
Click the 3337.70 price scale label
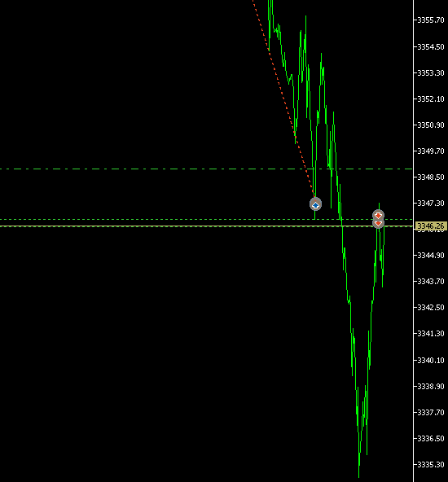click(x=430, y=413)
